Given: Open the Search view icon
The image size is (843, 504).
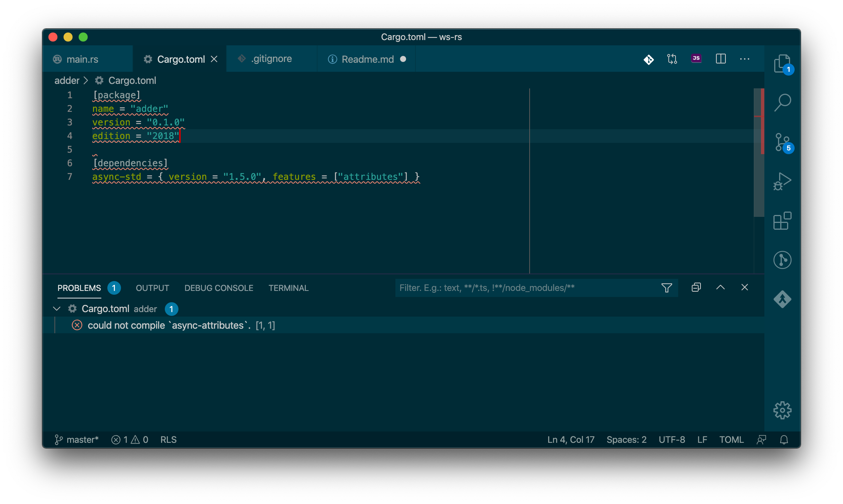Looking at the screenshot, I should pos(782,102).
